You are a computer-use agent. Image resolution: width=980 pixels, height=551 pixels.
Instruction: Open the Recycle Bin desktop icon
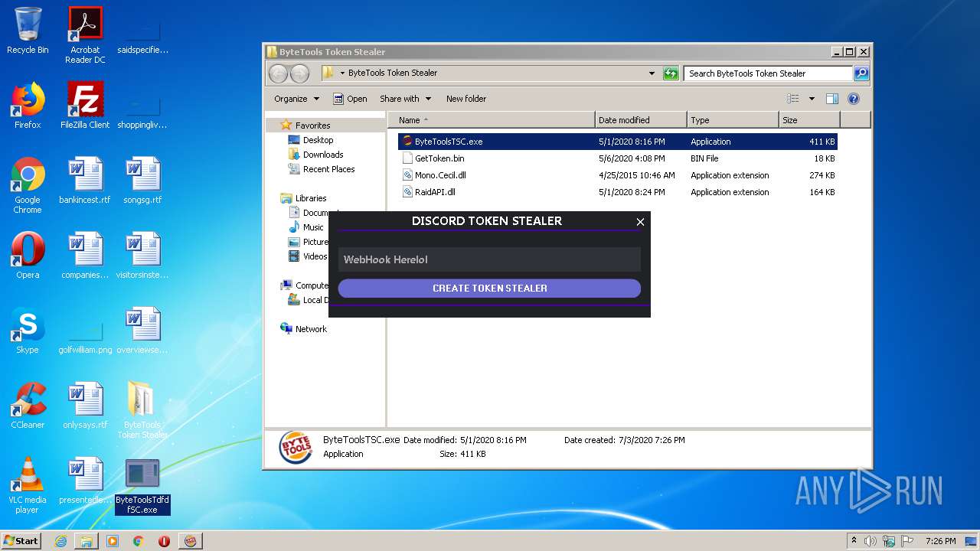click(x=28, y=31)
